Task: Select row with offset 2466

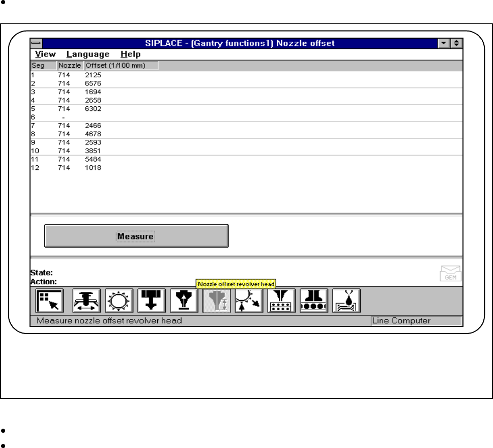Action: pos(246,126)
